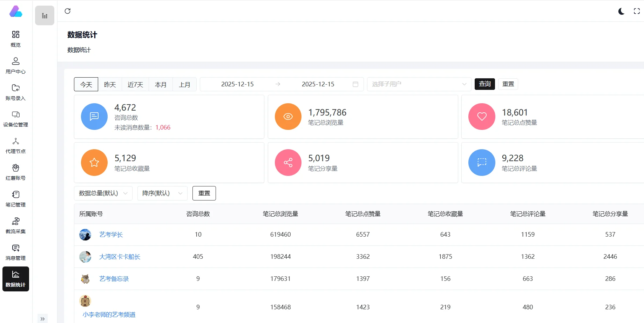This screenshot has width=644, height=323.
Task: Open the 选择子用户 dropdown
Action: (x=419, y=84)
